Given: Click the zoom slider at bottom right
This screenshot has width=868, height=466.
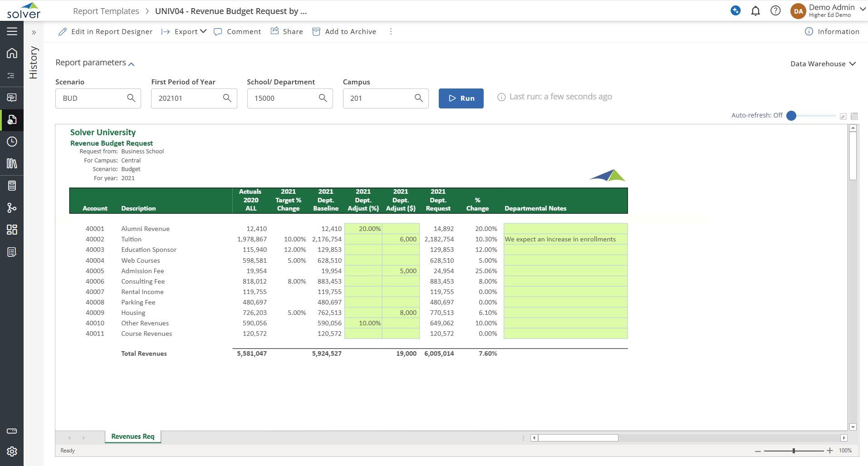Looking at the screenshot, I should (x=794, y=451).
